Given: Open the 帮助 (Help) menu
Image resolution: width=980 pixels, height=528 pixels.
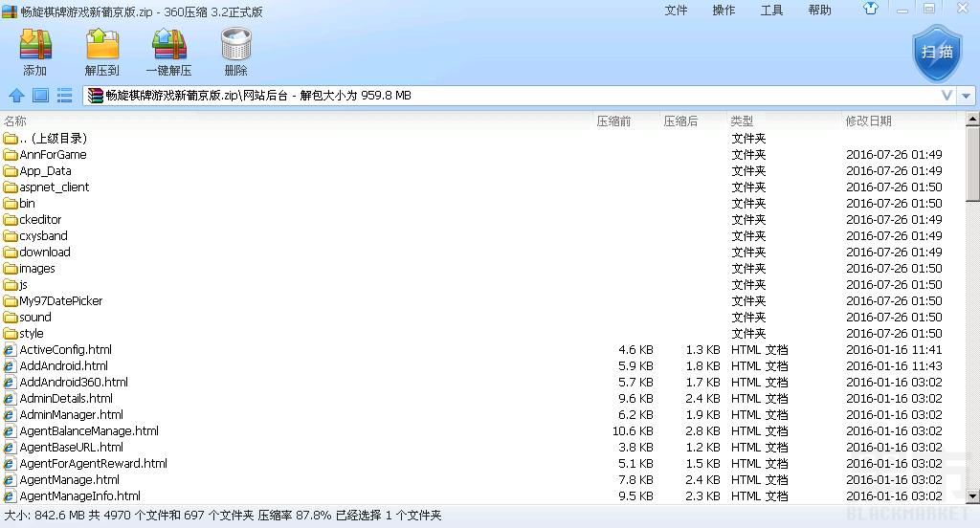Looking at the screenshot, I should pyautogui.click(x=819, y=10).
